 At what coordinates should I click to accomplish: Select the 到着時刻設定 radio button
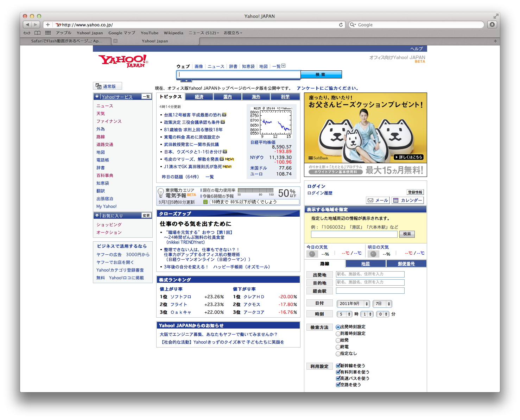[x=338, y=334]
